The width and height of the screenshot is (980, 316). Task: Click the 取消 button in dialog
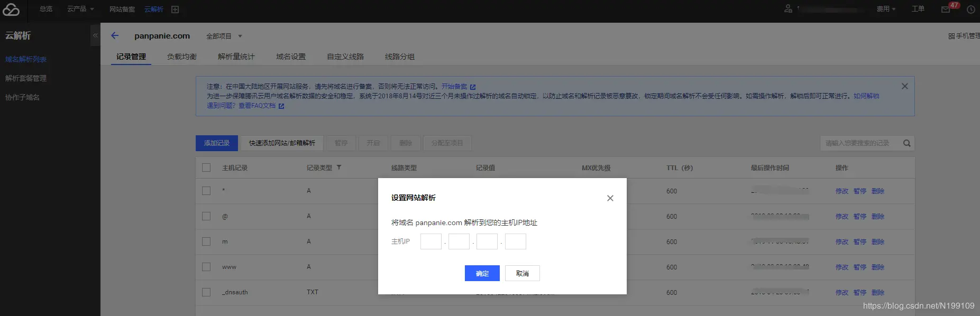pos(523,273)
